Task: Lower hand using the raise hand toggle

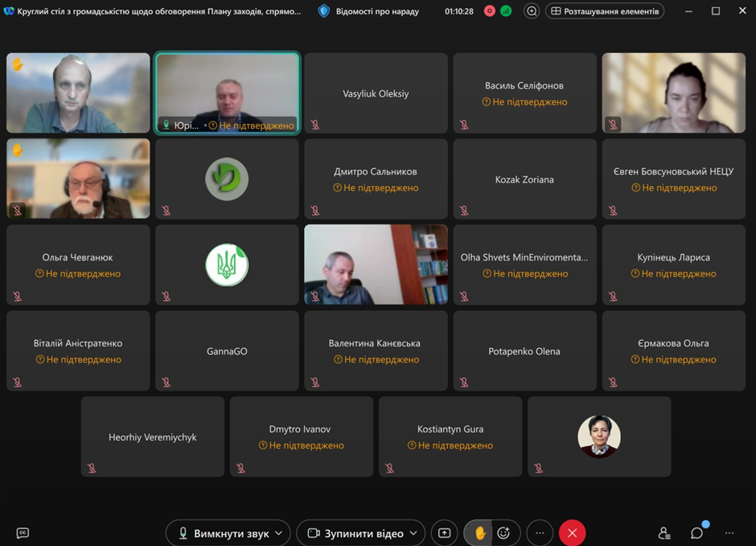Action: point(480,533)
